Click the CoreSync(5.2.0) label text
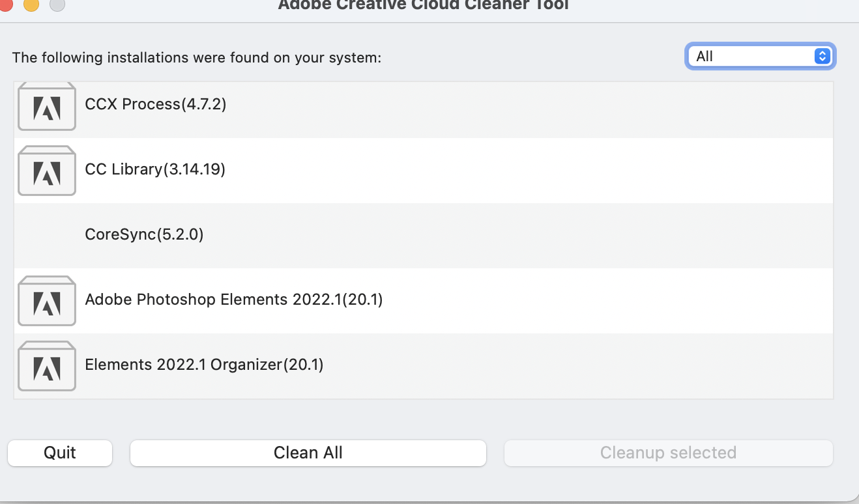The width and height of the screenshot is (859, 504). click(x=143, y=235)
